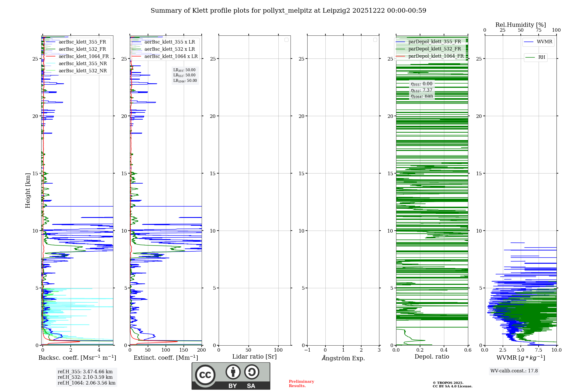Click the cyan aerBsc_klett_355_NR legend entry
Screen dimensions: 577x392
coord(83,64)
